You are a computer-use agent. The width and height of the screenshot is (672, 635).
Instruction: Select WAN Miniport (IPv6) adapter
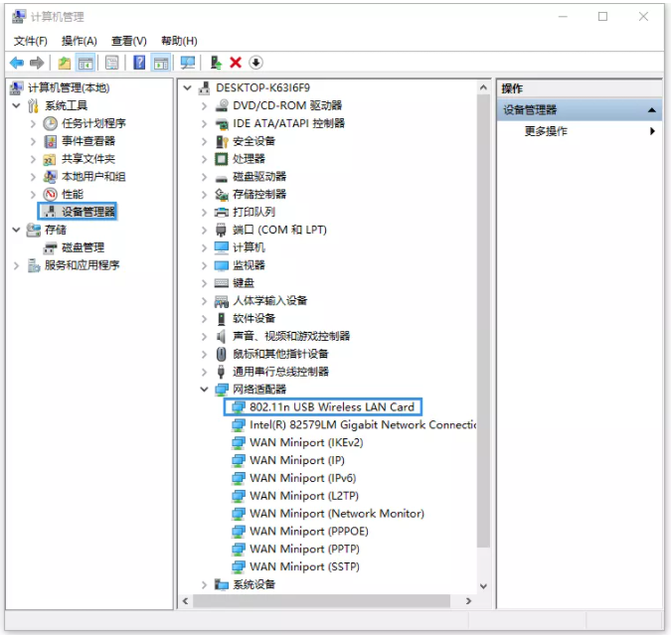(302, 478)
